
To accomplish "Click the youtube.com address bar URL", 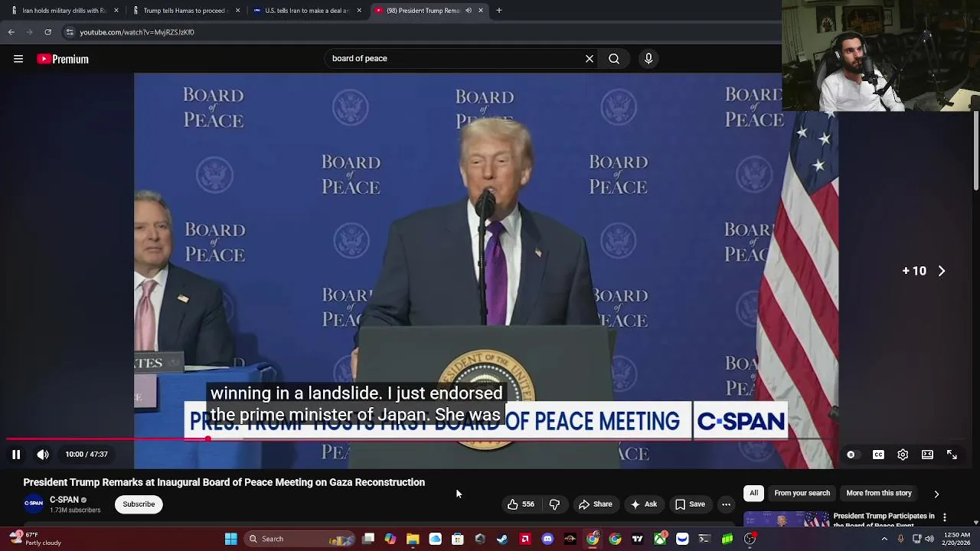I will pos(137,32).
